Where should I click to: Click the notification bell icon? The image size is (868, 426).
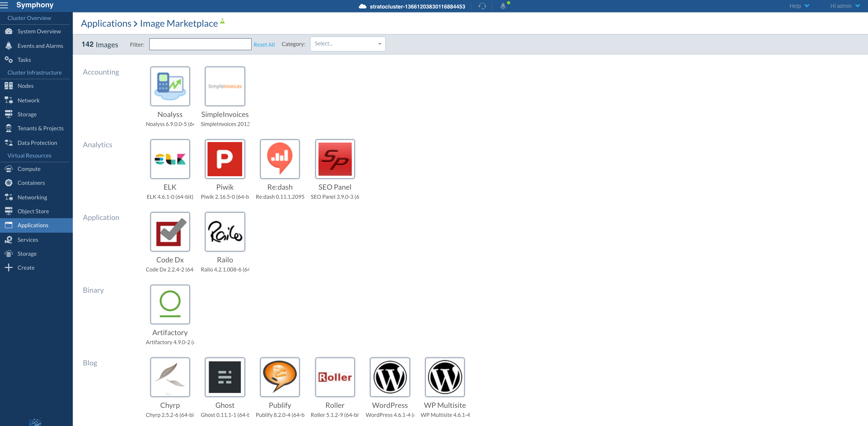(x=503, y=6)
